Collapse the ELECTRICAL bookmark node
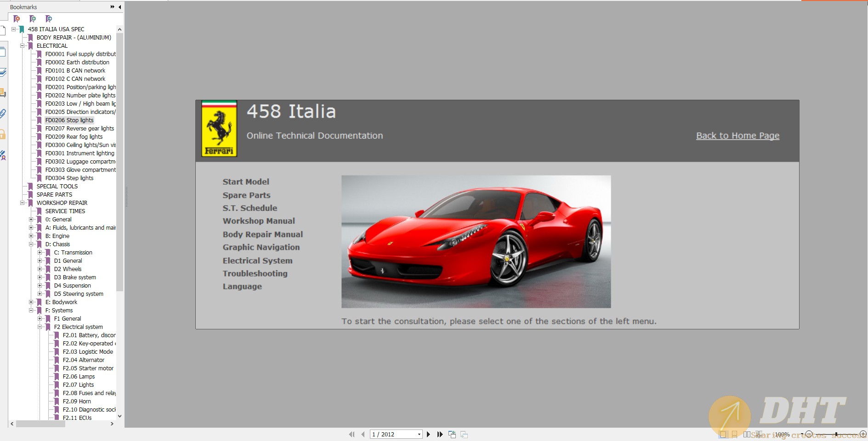The image size is (868, 441). coord(22,45)
